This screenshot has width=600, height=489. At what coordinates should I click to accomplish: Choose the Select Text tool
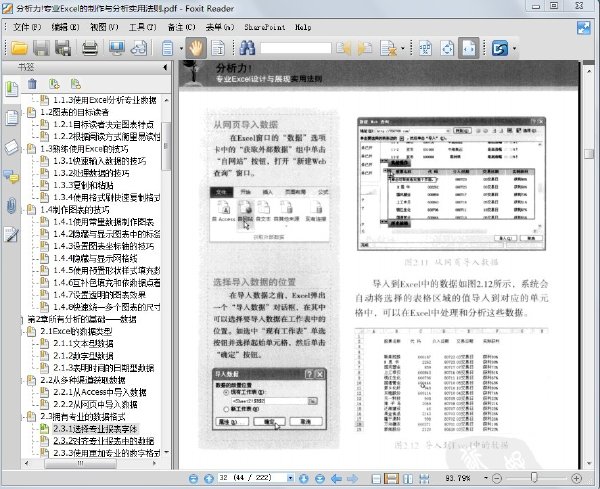[x=218, y=48]
